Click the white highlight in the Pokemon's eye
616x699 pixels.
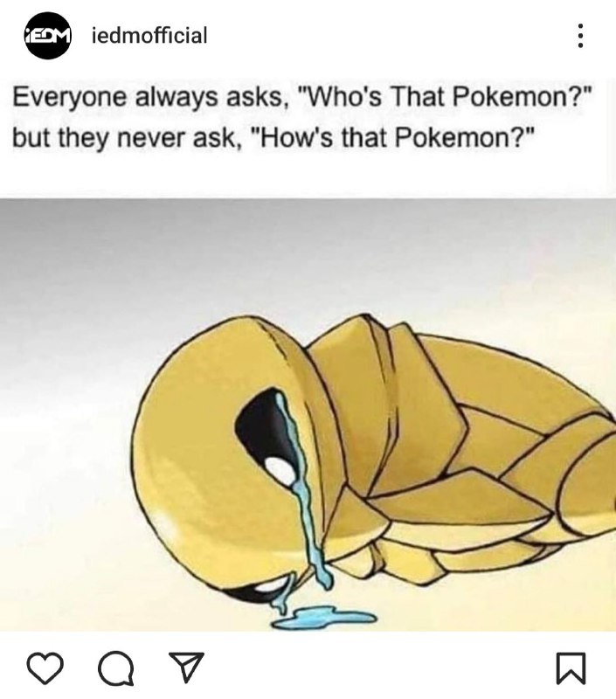tap(281, 469)
